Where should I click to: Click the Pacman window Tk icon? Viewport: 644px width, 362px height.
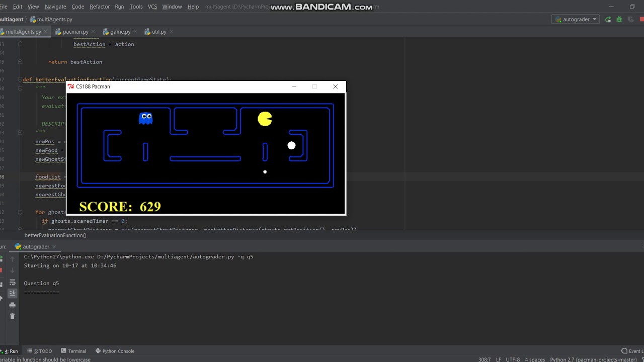pyautogui.click(x=71, y=86)
